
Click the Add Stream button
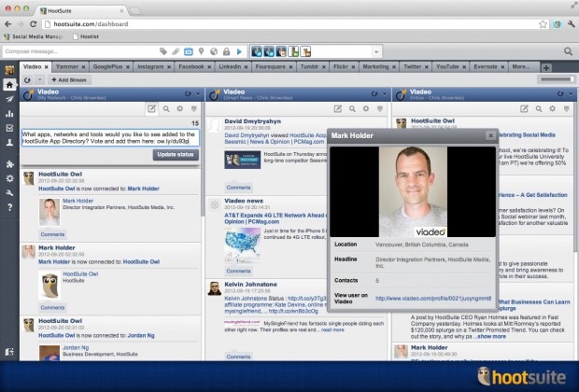coord(69,79)
